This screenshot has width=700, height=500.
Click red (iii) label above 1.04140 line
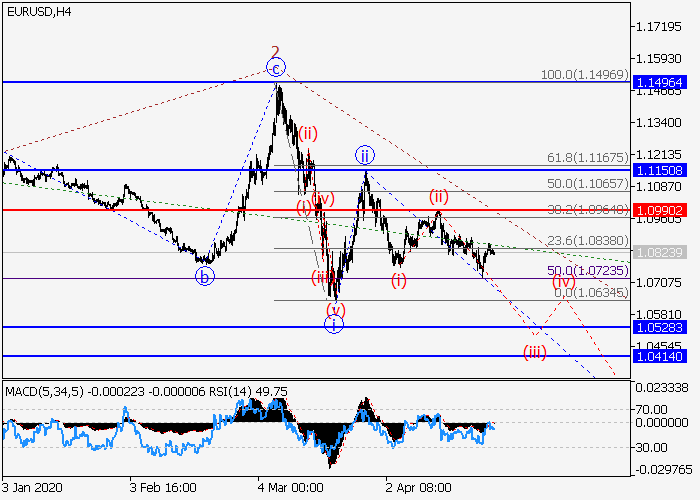(535, 352)
